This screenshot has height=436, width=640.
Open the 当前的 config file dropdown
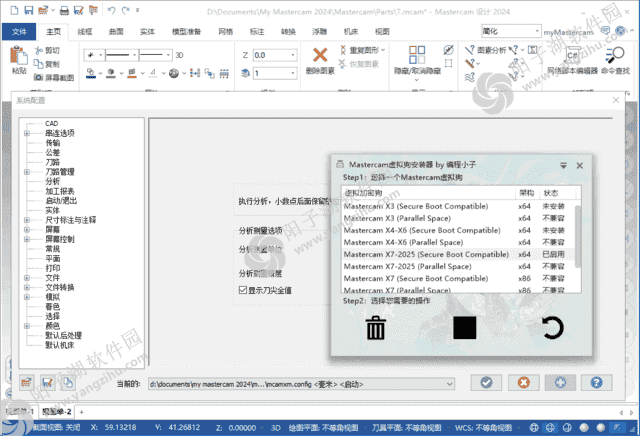pos(449,384)
